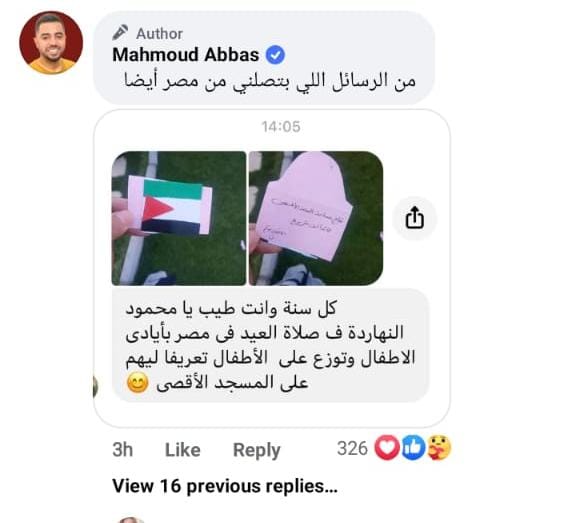Viewport: 576px width, 523px height.
Task: Click the blue verified badge
Action: click(275, 55)
